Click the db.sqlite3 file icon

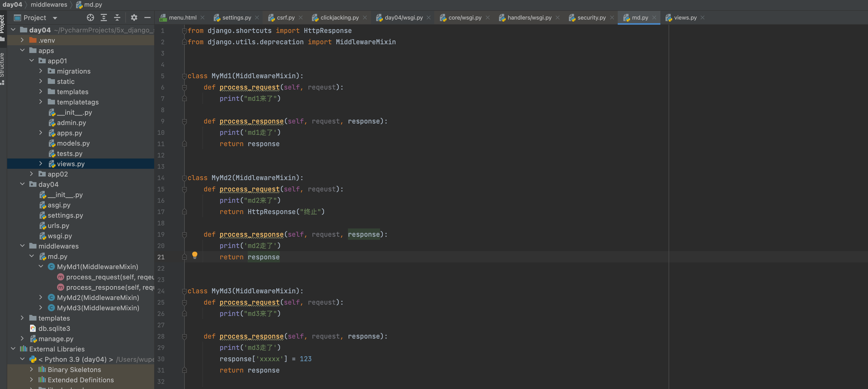coord(33,328)
